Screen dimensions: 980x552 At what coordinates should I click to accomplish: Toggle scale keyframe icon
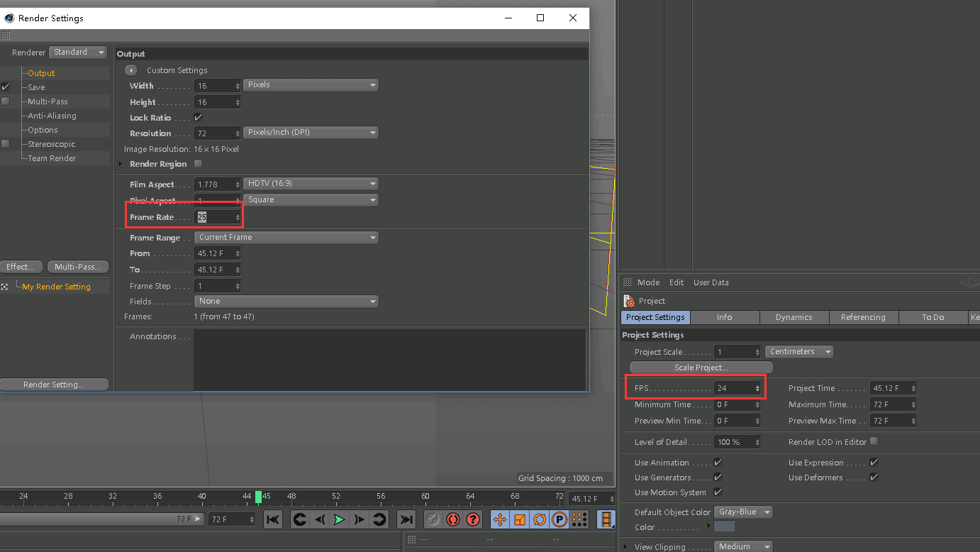[520, 519]
